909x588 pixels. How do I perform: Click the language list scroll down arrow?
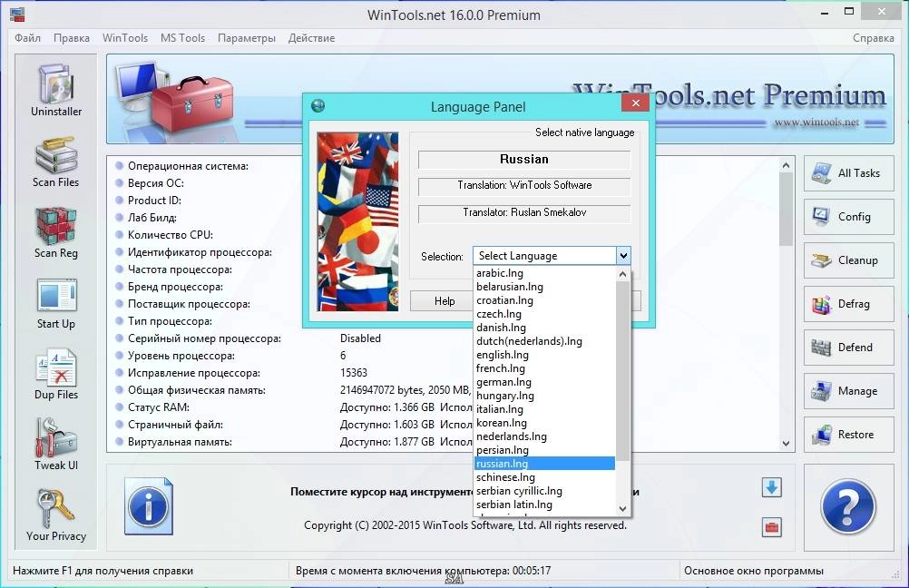click(x=622, y=508)
